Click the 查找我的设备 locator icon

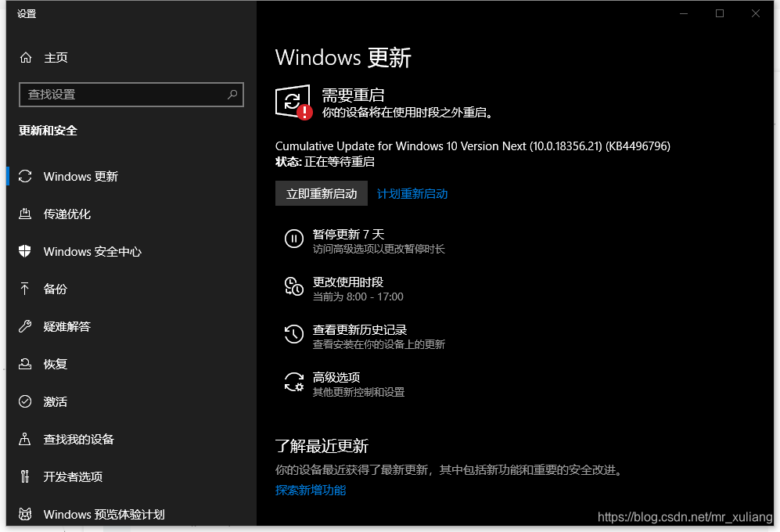point(25,439)
